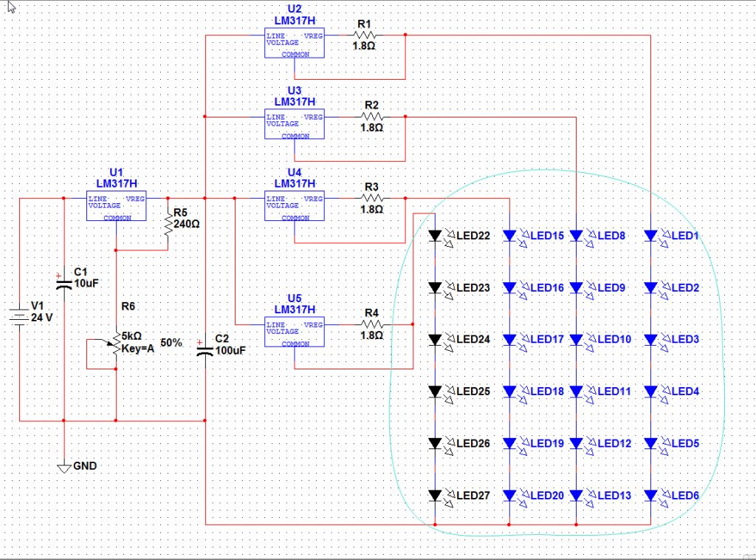
Task: Click the 100uF value of C2
Action: click(x=230, y=350)
